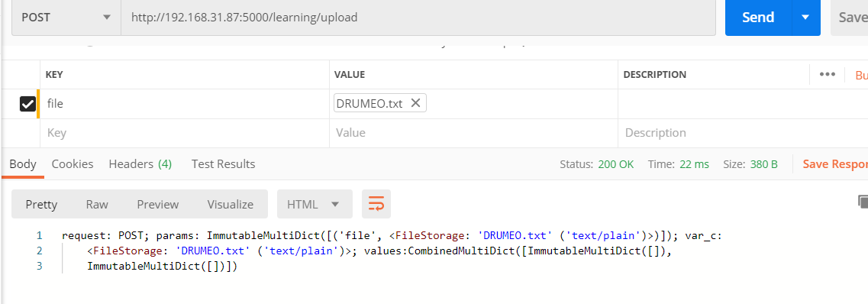Click the 380 B size value

pos(764,164)
